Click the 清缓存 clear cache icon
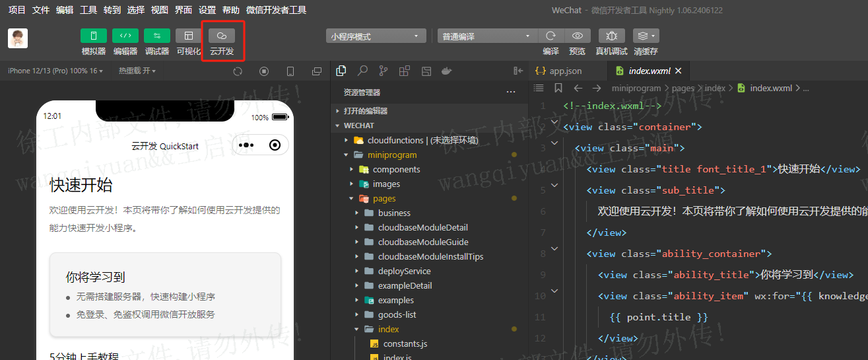The height and width of the screenshot is (360, 868). pos(642,36)
